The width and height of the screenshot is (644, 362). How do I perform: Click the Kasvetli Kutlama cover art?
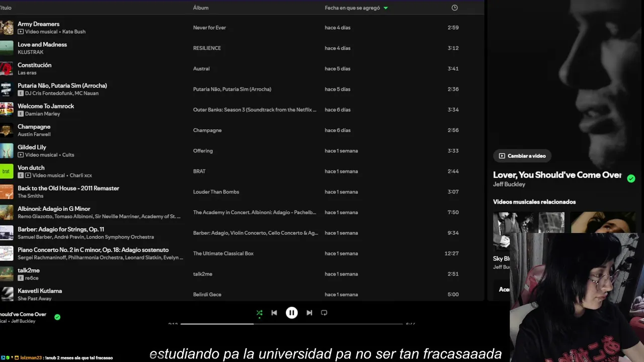click(x=7, y=294)
